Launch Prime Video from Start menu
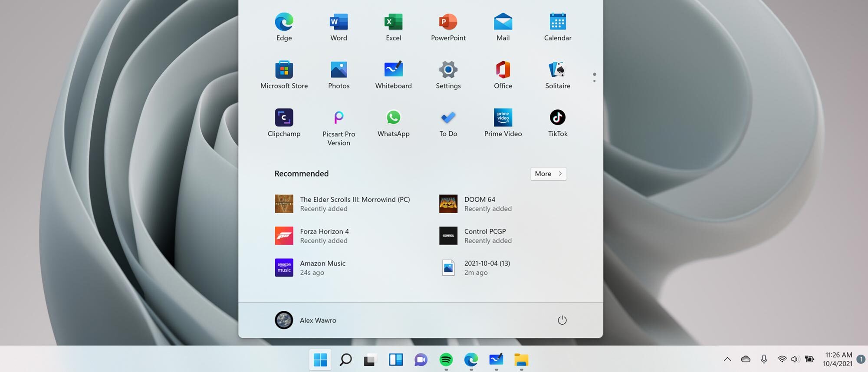 point(503,123)
